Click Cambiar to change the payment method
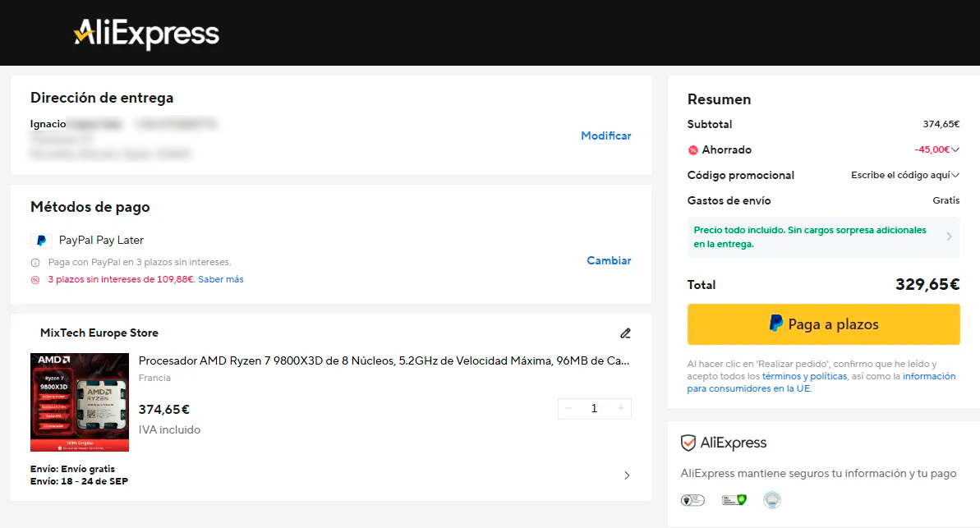 pyautogui.click(x=609, y=260)
